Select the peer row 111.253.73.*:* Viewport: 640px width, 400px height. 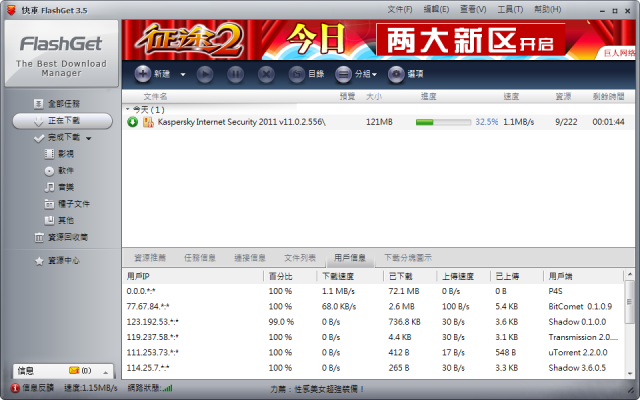coord(373,353)
